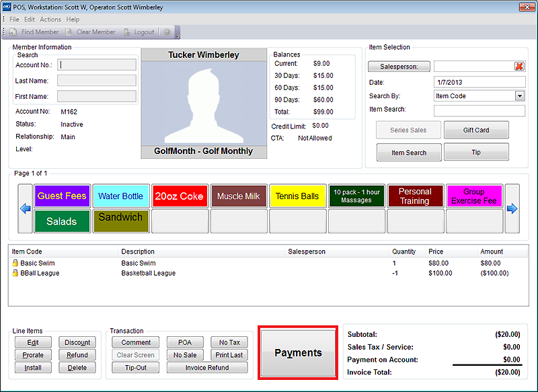Image resolution: width=538 pixels, height=392 pixels.
Task: Add Tennis Balls item
Action: (x=297, y=196)
